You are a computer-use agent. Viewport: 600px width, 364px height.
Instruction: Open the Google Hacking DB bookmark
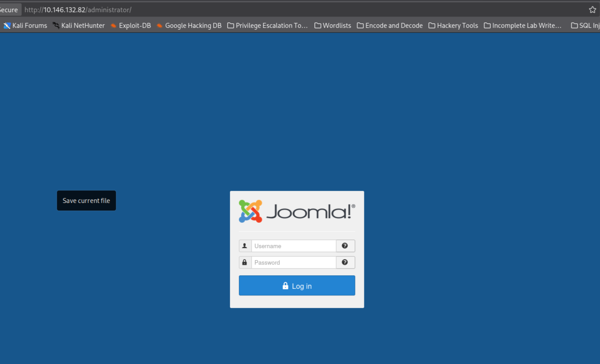[x=189, y=26]
